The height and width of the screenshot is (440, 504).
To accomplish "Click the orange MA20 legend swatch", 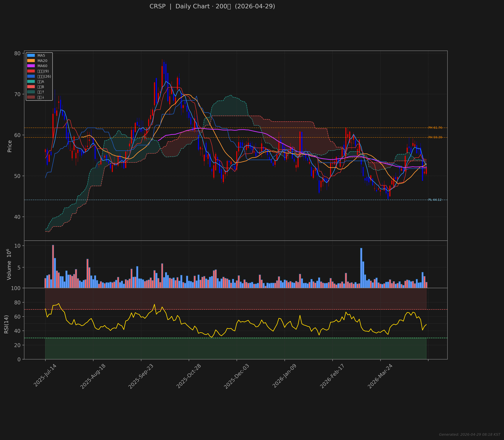I will (x=31, y=61).
